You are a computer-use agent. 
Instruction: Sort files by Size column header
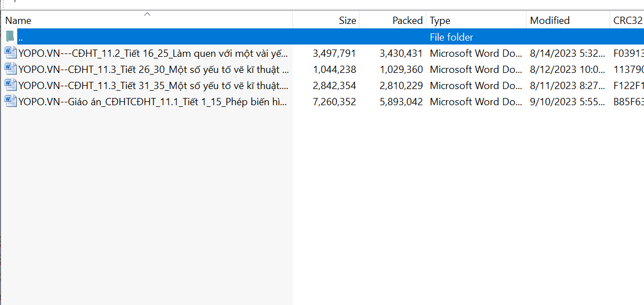point(347,21)
